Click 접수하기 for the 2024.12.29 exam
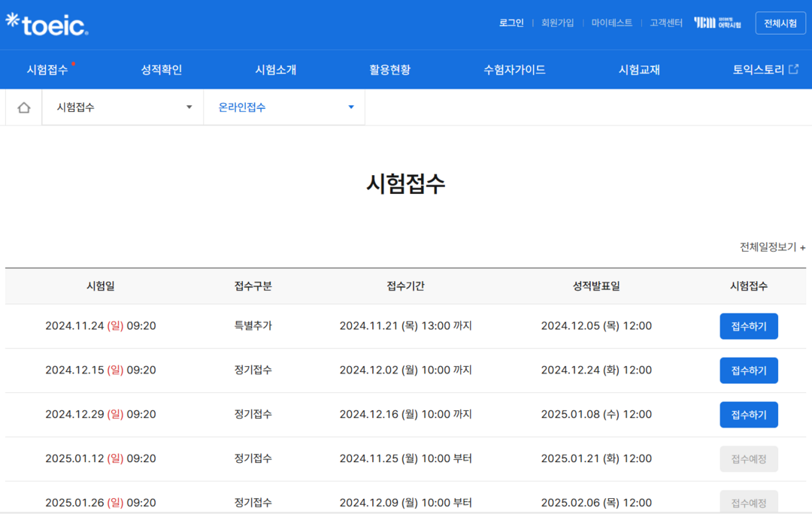Image resolution: width=812 pixels, height=514 pixels. click(x=748, y=415)
